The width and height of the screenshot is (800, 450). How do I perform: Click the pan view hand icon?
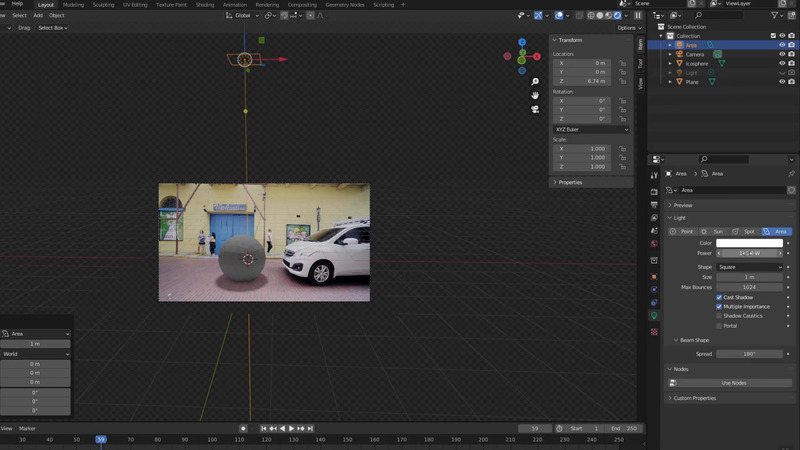[x=536, y=95]
